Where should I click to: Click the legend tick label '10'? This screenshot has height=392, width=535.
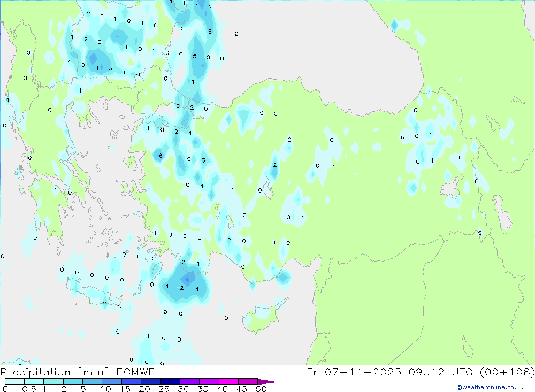(x=106, y=389)
